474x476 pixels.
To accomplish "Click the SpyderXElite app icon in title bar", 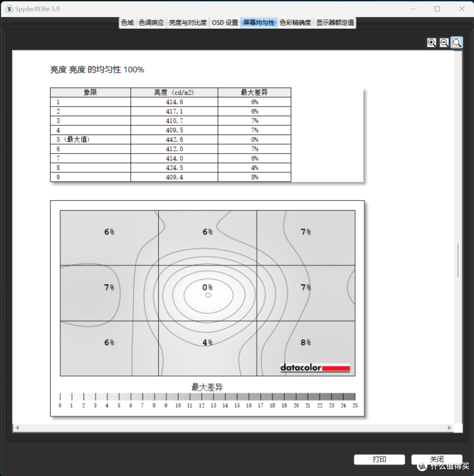I will coord(9,9).
